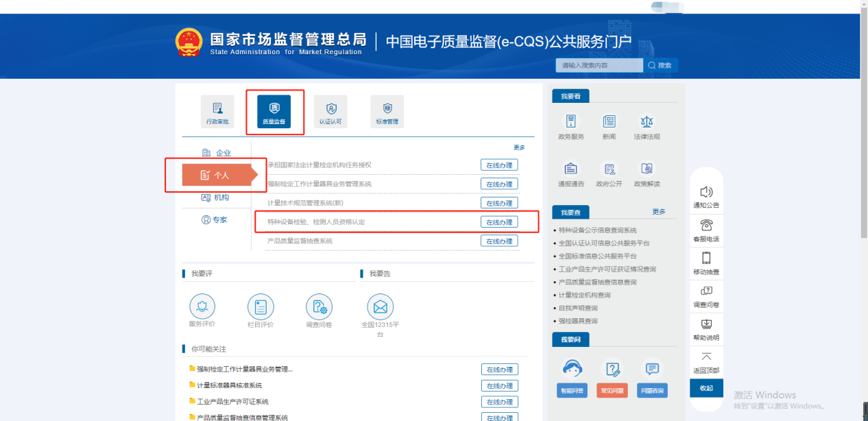Click 在线办理 for 特种设备检验、检测人员资格认定
The height and width of the screenshot is (421, 868).
(498, 222)
